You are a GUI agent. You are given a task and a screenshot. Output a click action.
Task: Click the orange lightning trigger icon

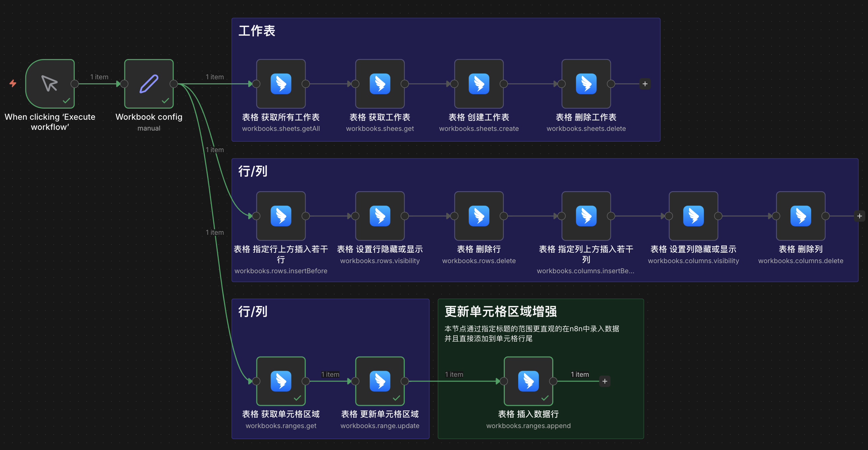[x=13, y=83]
